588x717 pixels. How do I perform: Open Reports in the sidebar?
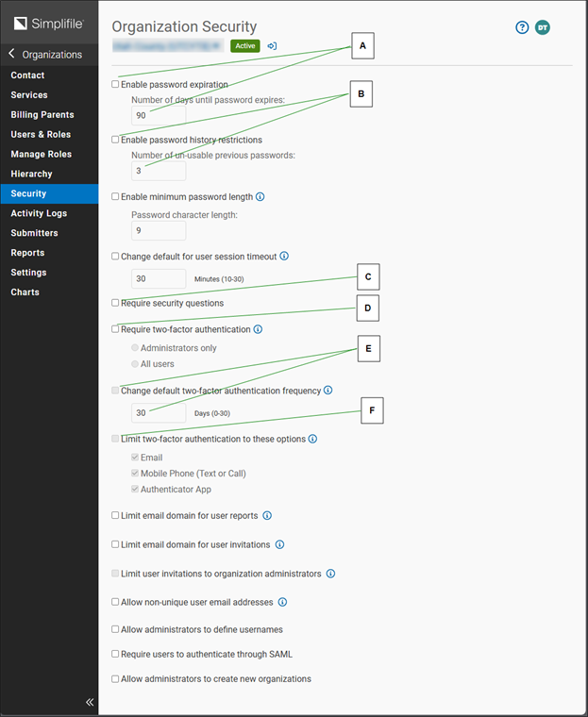[x=49, y=253]
